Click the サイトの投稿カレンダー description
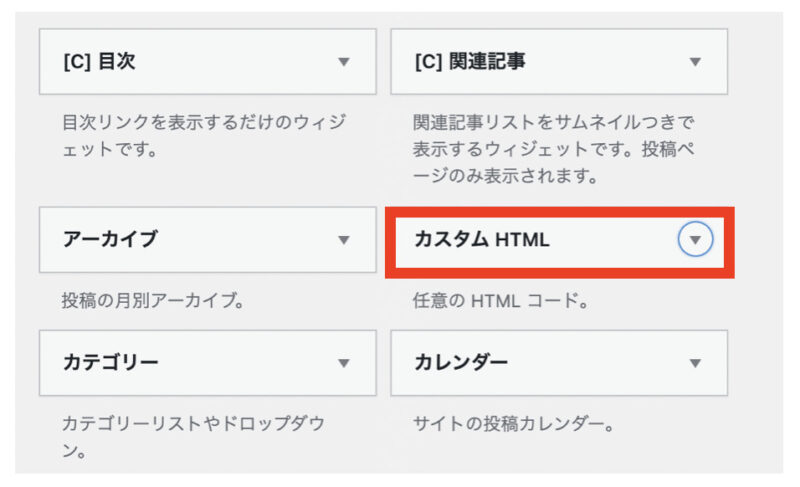The image size is (800, 487). (x=514, y=424)
